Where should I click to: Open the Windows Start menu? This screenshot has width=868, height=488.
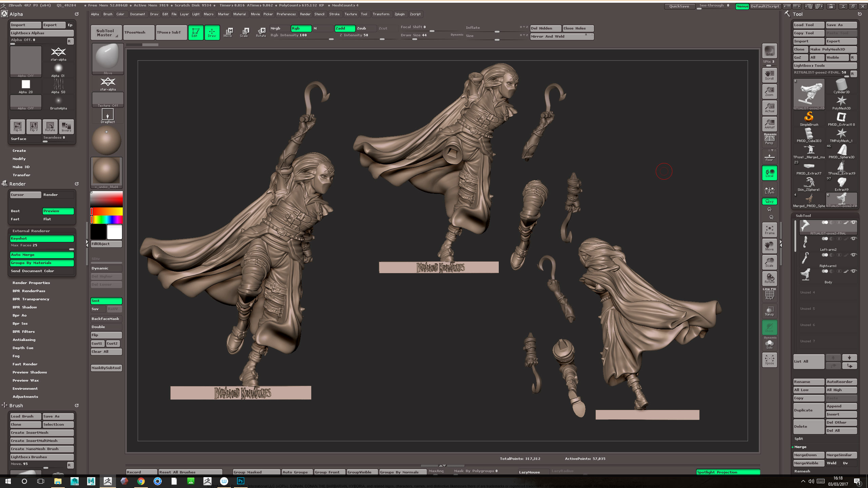tap(8, 481)
